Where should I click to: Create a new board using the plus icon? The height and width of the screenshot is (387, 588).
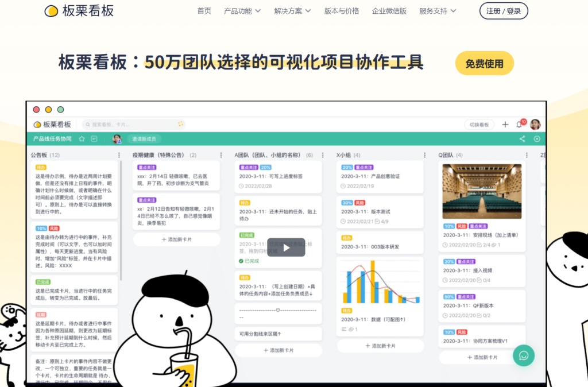click(x=504, y=124)
